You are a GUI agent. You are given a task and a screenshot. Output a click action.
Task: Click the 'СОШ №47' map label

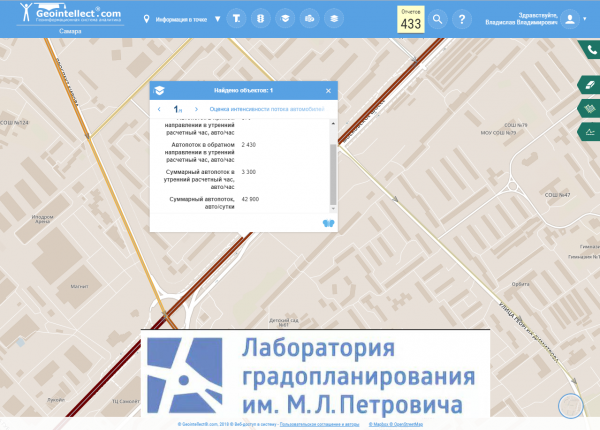click(x=557, y=195)
